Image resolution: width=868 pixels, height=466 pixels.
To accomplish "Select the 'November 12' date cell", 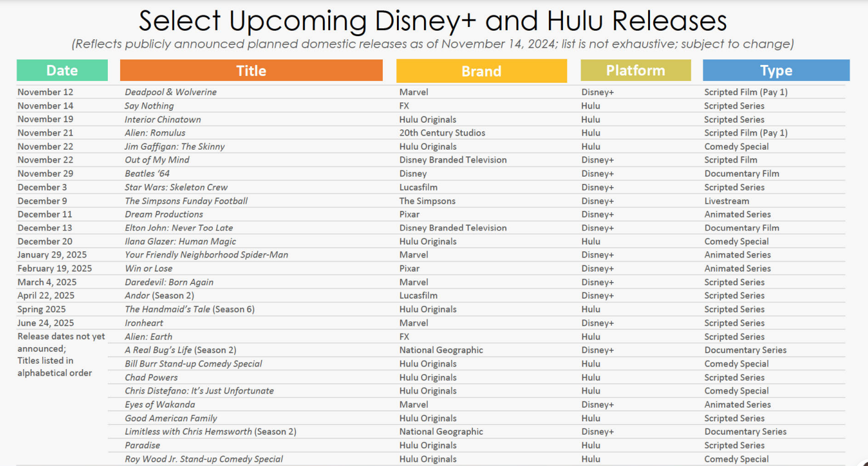I will click(45, 92).
